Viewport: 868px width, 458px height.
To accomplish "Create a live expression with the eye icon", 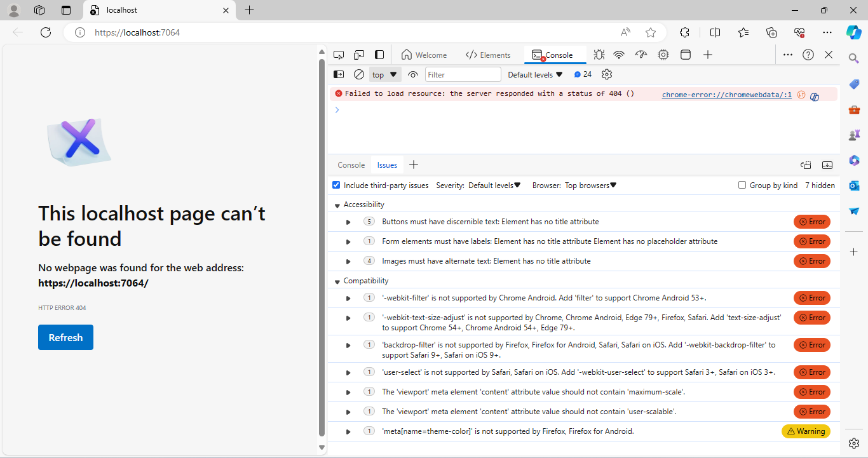I will point(413,74).
